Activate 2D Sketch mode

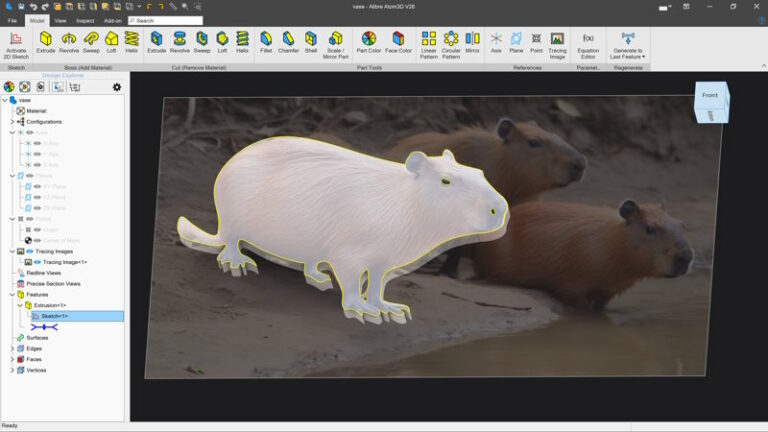[x=16, y=45]
